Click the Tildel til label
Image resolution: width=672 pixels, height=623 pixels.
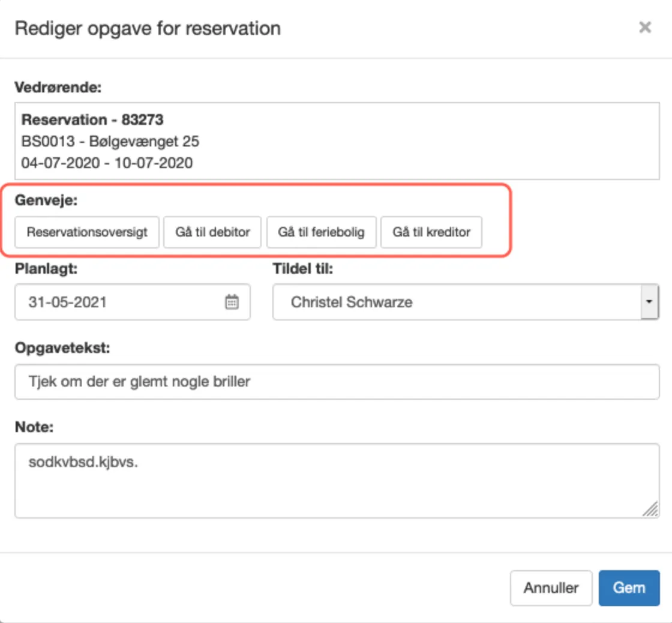(302, 269)
